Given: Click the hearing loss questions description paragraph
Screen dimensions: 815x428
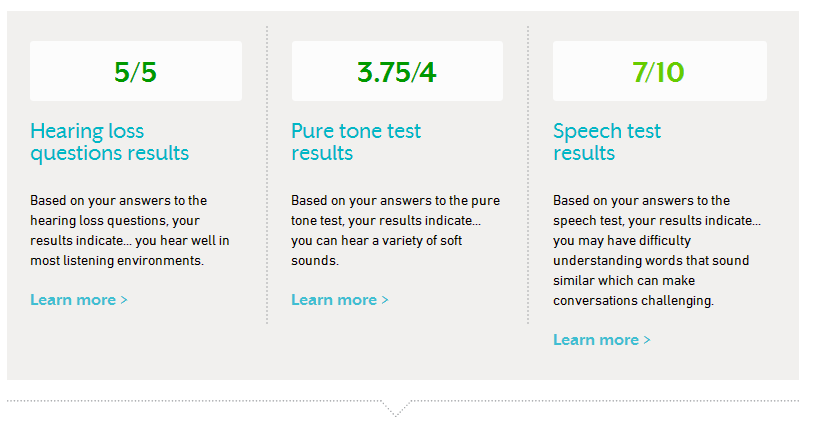Looking at the screenshot, I should pos(130,230).
